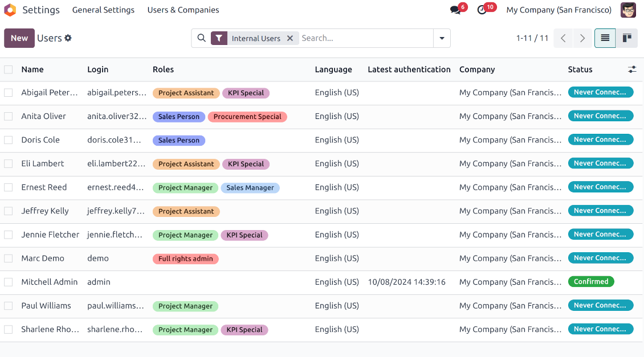This screenshot has height=357, width=644.
Task: Expand the search options dropdown arrow
Action: pyautogui.click(x=442, y=38)
